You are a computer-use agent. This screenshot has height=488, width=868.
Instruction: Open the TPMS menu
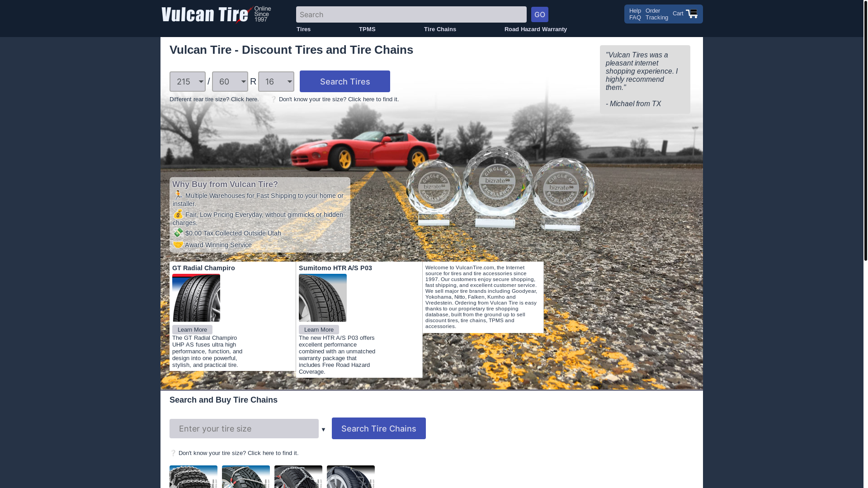tap(367, 29)
